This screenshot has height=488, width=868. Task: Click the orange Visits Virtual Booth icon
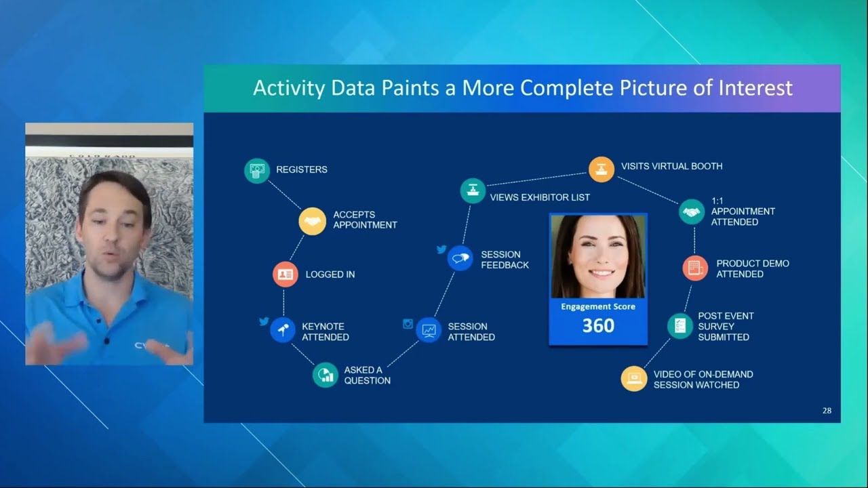click(x=601, y=169)
